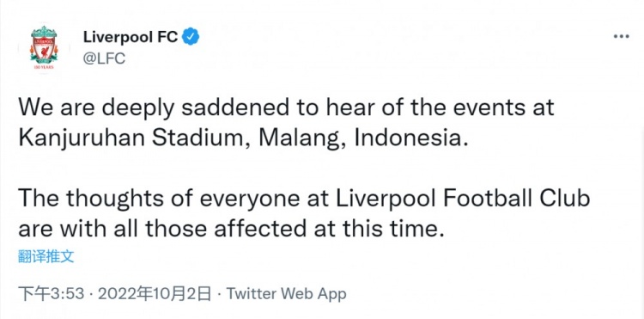Open the @LFC handle profile link
This screenshot has height=319, width=644.
pos(104,58)
